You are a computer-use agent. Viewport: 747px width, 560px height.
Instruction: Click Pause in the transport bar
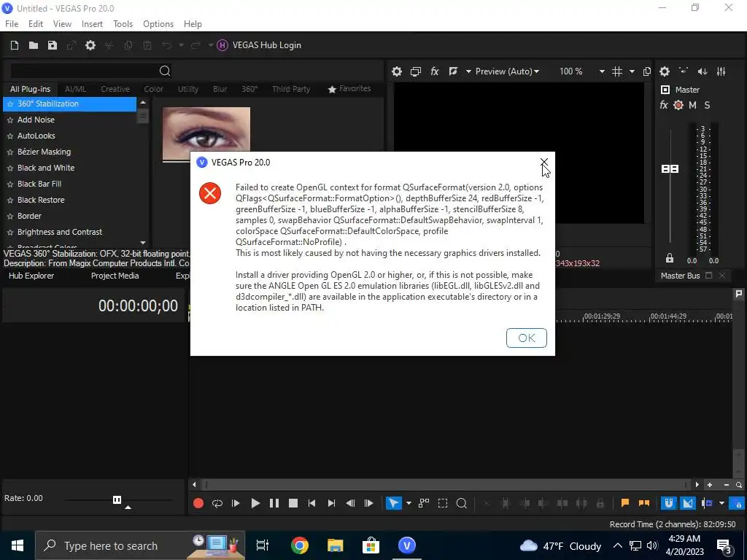click(274, 503)
